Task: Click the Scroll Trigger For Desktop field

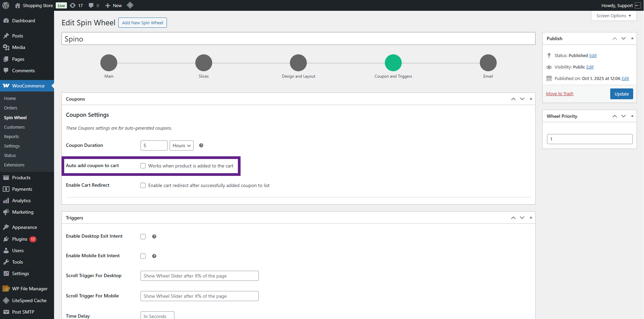Action: pyautogui.click(x=199, y=276)
